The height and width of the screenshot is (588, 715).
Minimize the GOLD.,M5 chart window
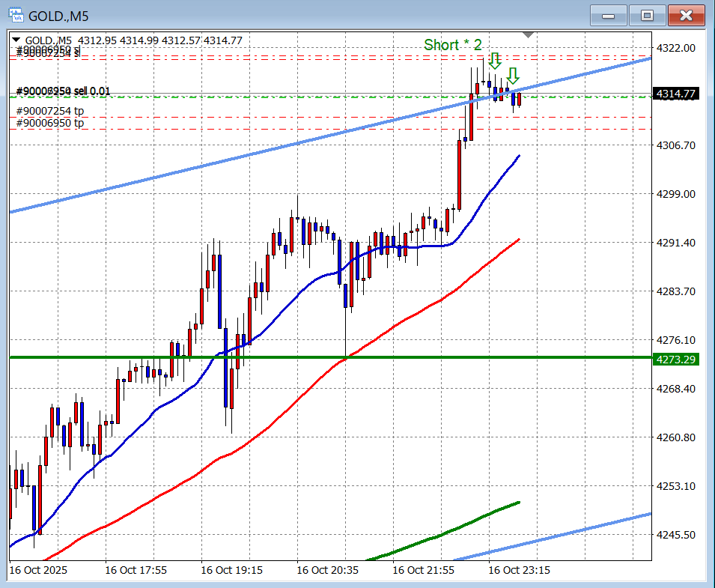coord(608,15)
